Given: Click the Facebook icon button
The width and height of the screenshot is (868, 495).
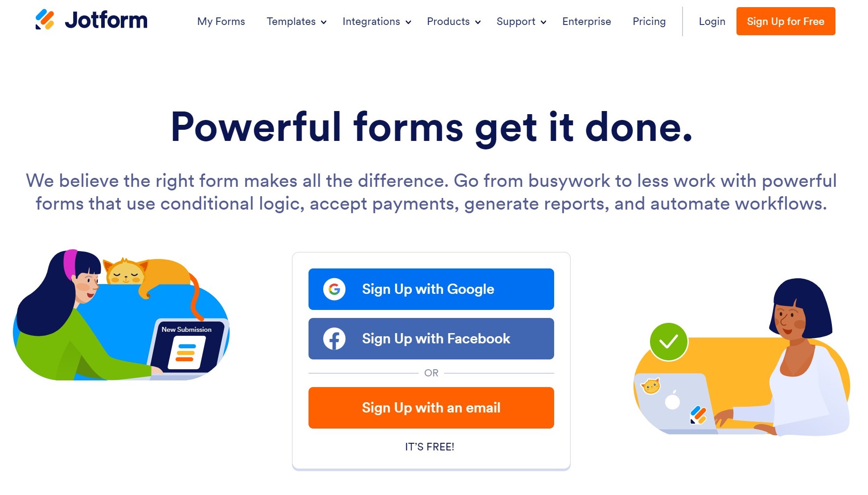Looking at the screenshot, I should [334, 339].
